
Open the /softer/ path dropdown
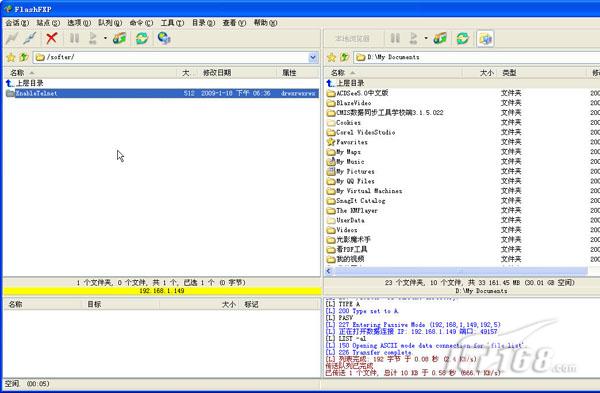point(313,57)
